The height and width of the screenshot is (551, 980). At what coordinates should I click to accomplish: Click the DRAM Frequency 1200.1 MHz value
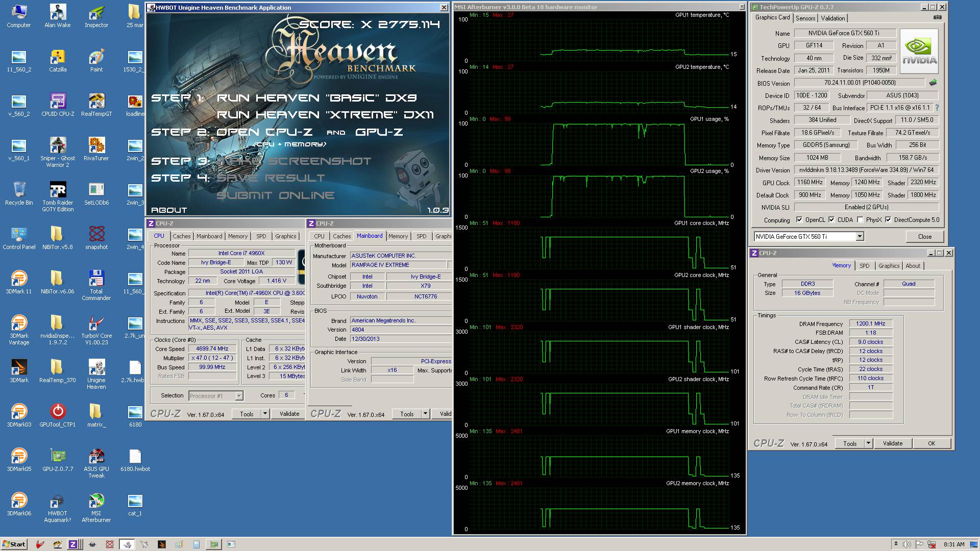coord(870,323)
